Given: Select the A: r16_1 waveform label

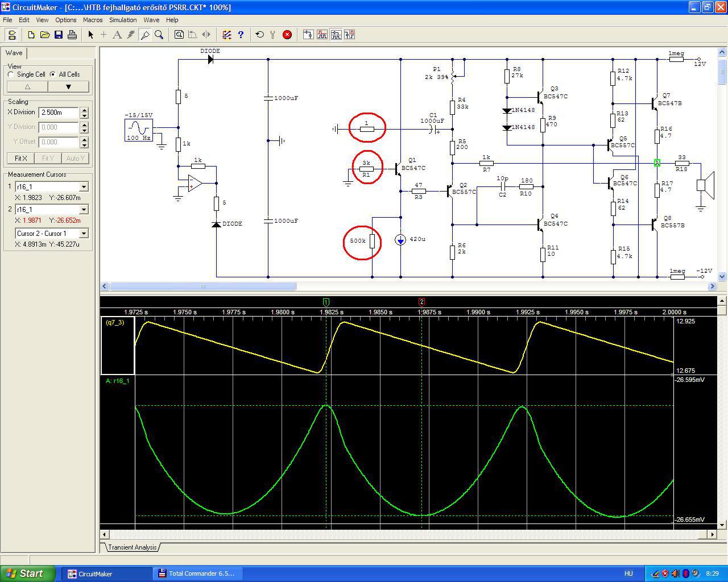Looking at the screenshot, I should [x=118, y=381].
